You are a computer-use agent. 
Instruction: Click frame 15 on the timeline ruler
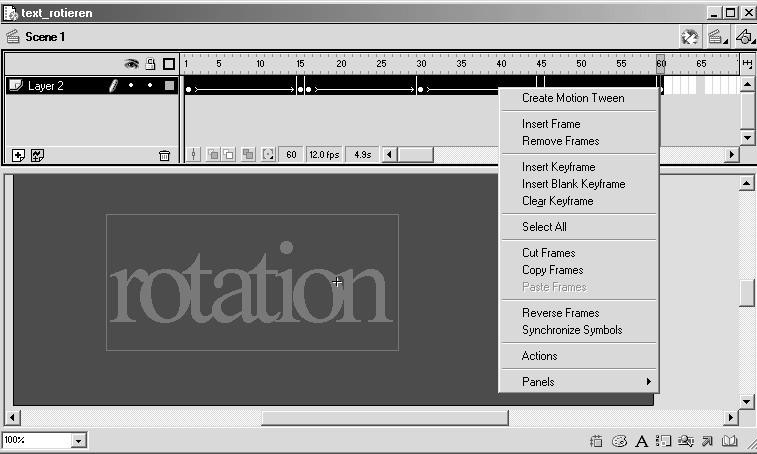point(300,64)
